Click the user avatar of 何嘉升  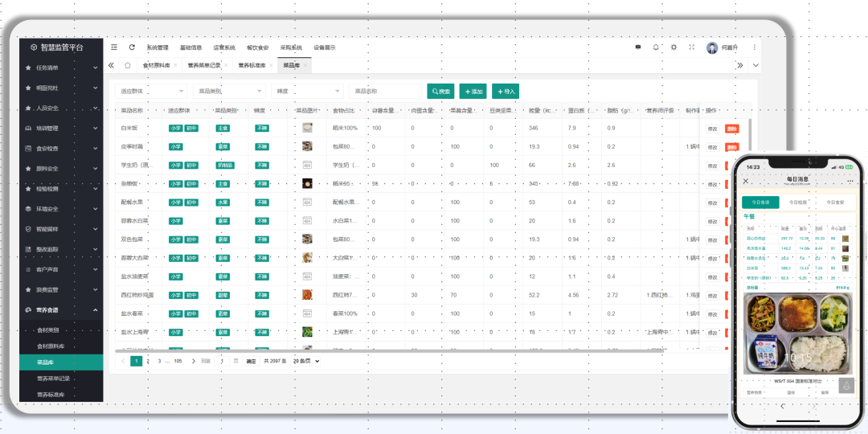(712, 48)
